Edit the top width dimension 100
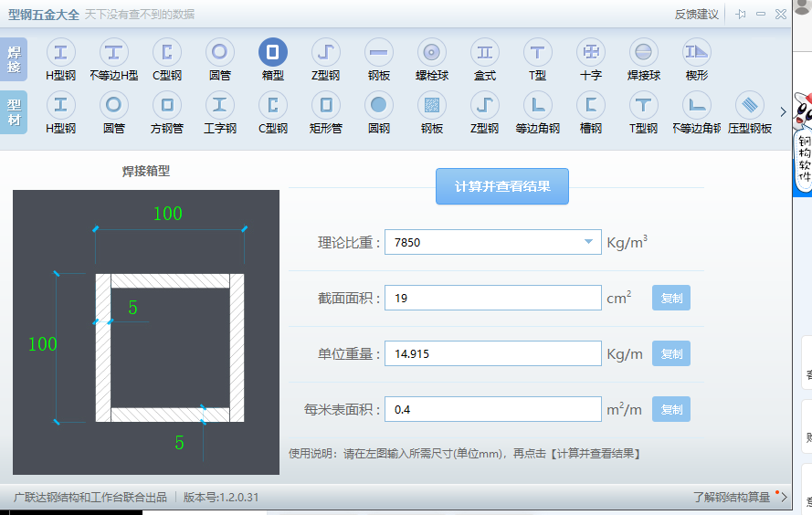The width and height of the screenshot is (812, 515). tap(168, 214)
